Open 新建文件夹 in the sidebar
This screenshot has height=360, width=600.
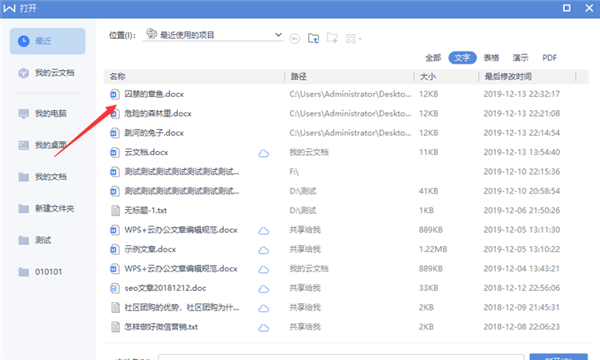coord(47,209)
